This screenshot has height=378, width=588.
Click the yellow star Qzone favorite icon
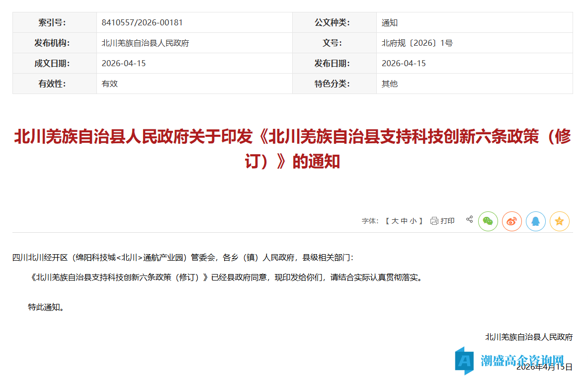click(x=560, y=221)
